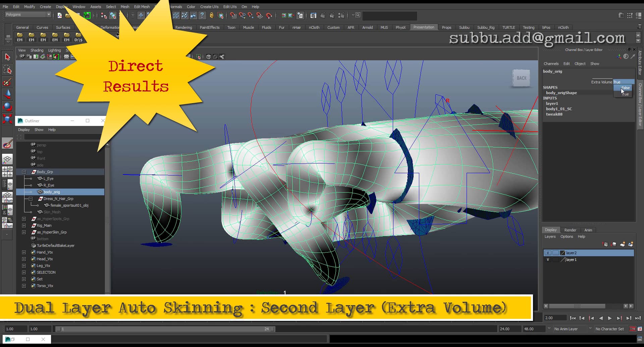Switch to the Rendering shelf tab
The image size is (644, 347).
click(183, 27)
